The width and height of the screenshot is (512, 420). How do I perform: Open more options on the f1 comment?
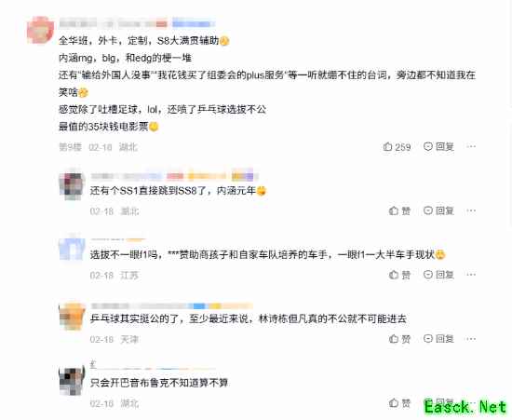point(471,275)
